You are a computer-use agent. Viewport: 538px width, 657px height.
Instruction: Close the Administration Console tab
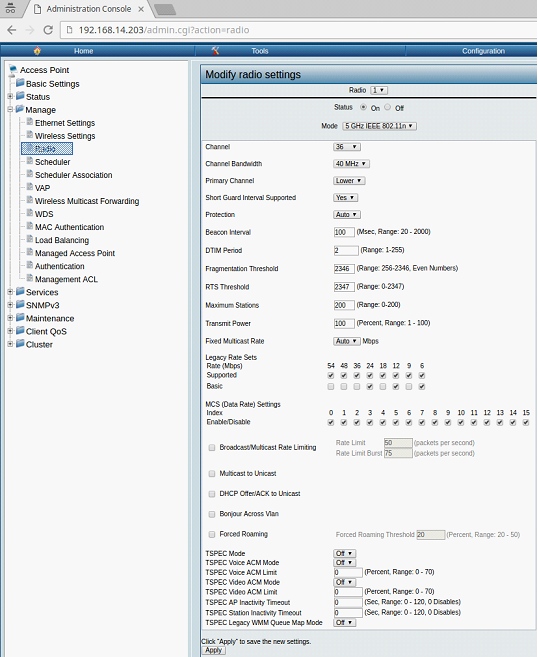pos(141,9)
